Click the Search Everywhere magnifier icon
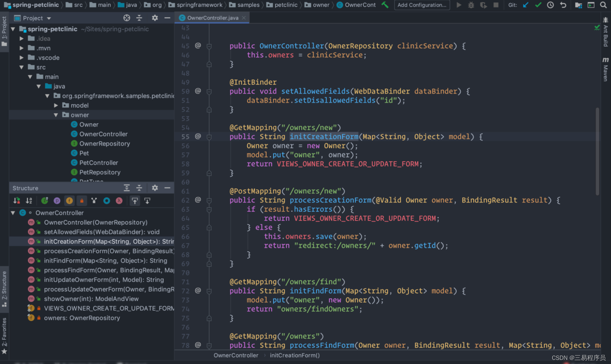The image size is (611, 364). [x=603, y=5]
